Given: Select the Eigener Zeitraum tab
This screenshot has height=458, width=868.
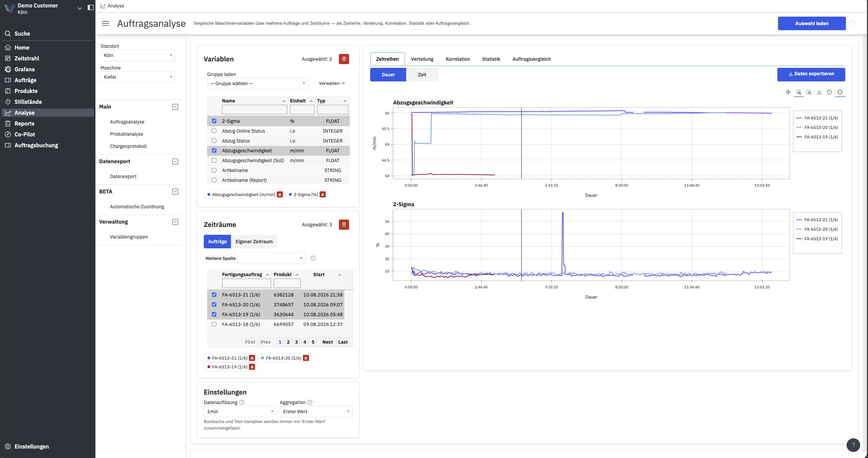Looking at the screenshot, I should (254, 242).
